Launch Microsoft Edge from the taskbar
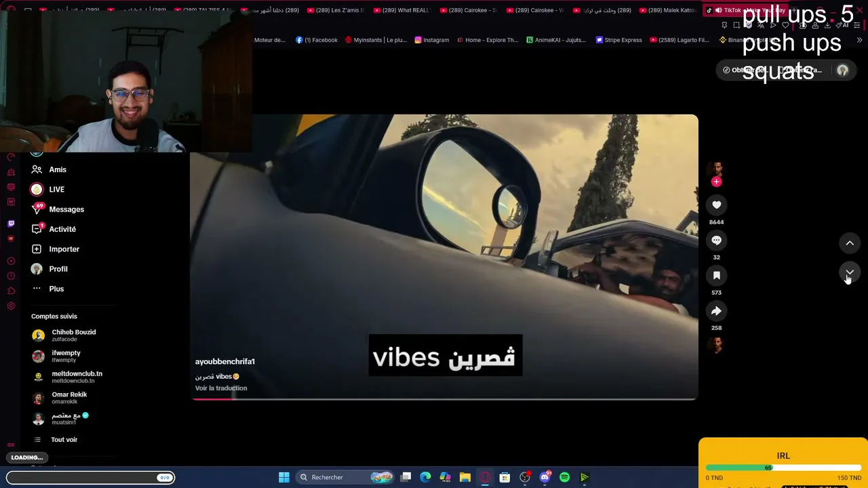 [x=425, y=477]
